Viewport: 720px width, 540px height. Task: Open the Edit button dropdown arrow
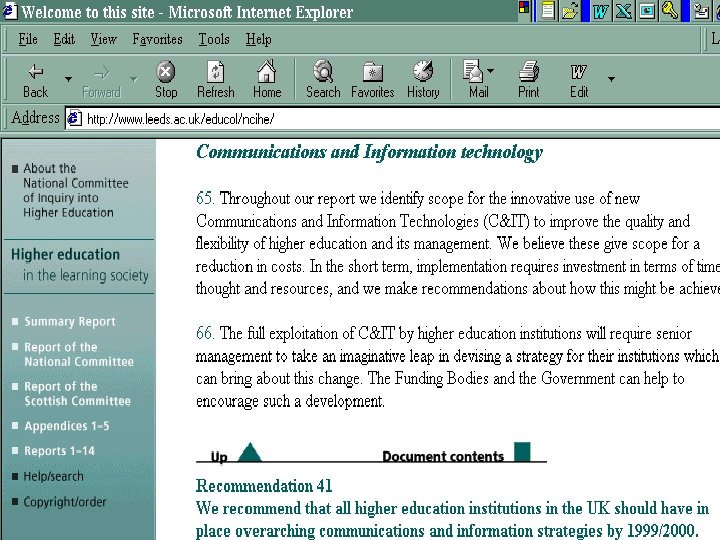coord(611,79)
